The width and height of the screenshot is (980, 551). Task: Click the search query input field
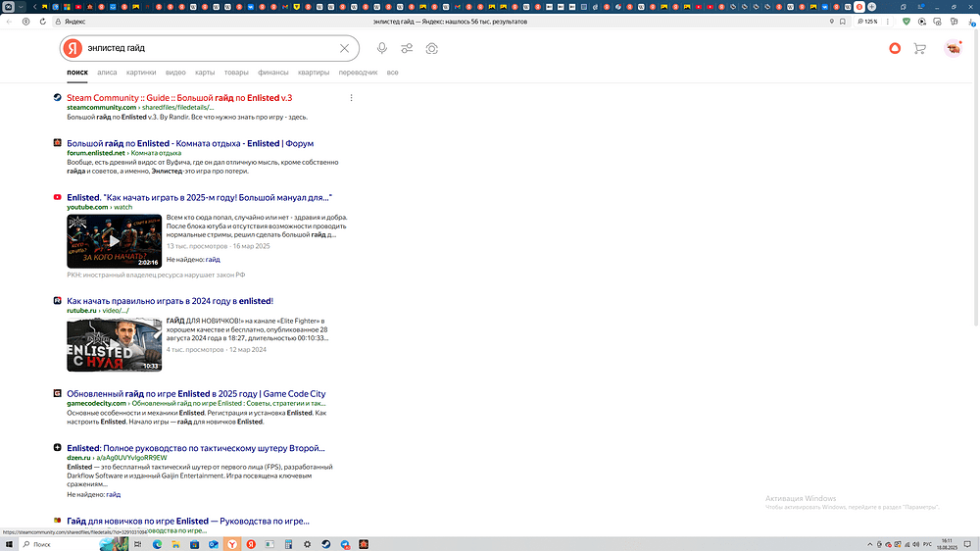click(x=210, y=48)
